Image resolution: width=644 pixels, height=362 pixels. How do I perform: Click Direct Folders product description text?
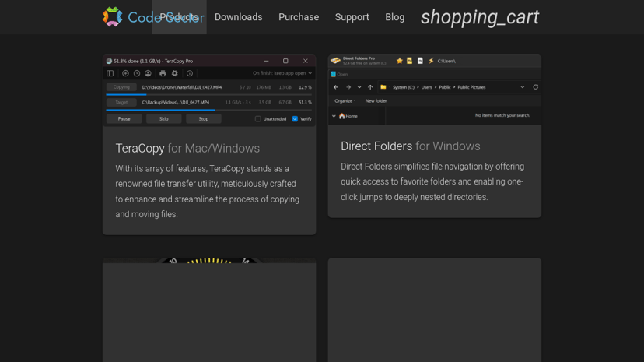pyautogui.click(x=432, y=181)
